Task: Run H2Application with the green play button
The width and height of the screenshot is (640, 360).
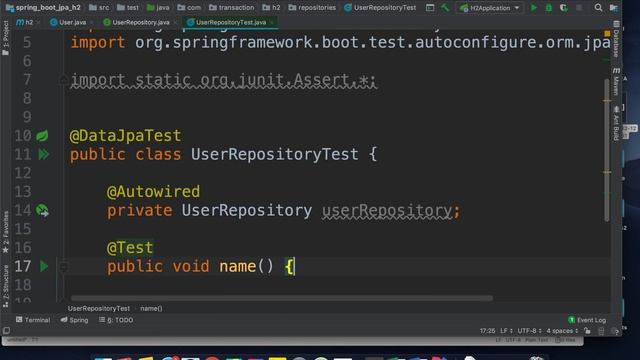Action: pos(533,8)
